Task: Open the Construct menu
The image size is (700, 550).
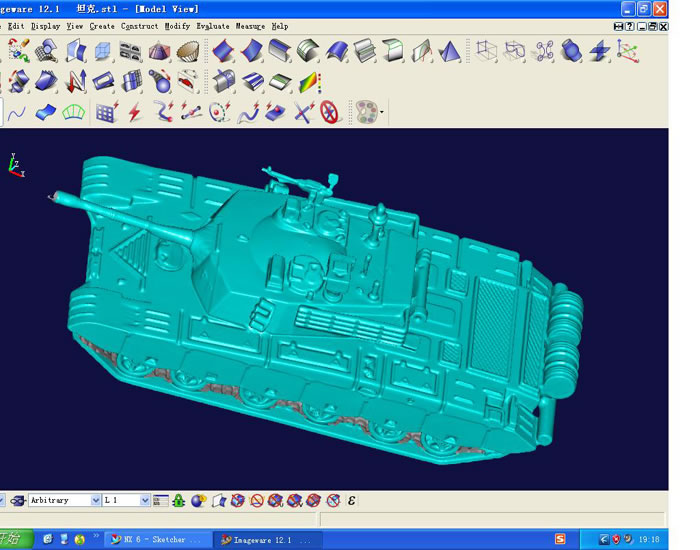Action: coord(139,26)
